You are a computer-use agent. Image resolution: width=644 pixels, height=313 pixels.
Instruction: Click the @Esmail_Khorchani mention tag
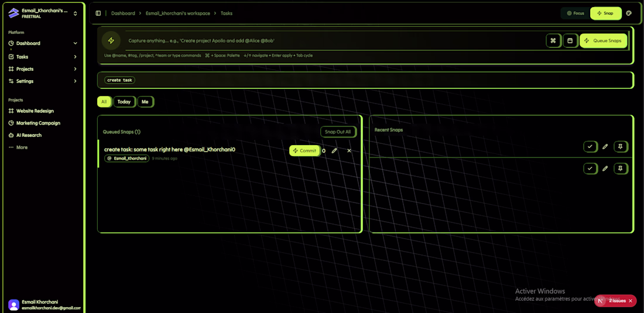click(x=127, y=159)
